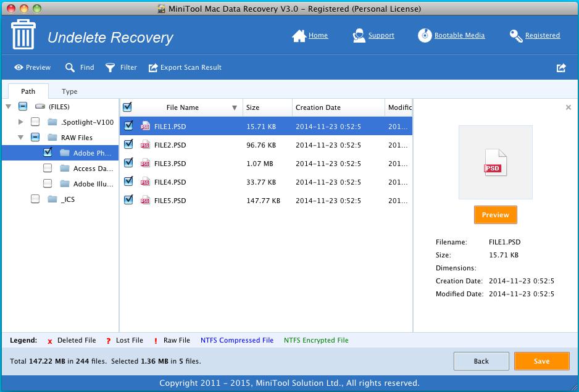Uncheck the FILE5.PSD checkbox
This screenshot has height=392, width=579.
(x=128, y=199)
